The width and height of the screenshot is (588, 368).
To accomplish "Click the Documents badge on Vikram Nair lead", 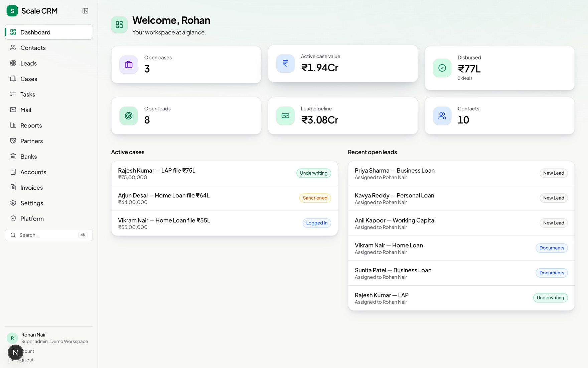I will click(551, 248).
